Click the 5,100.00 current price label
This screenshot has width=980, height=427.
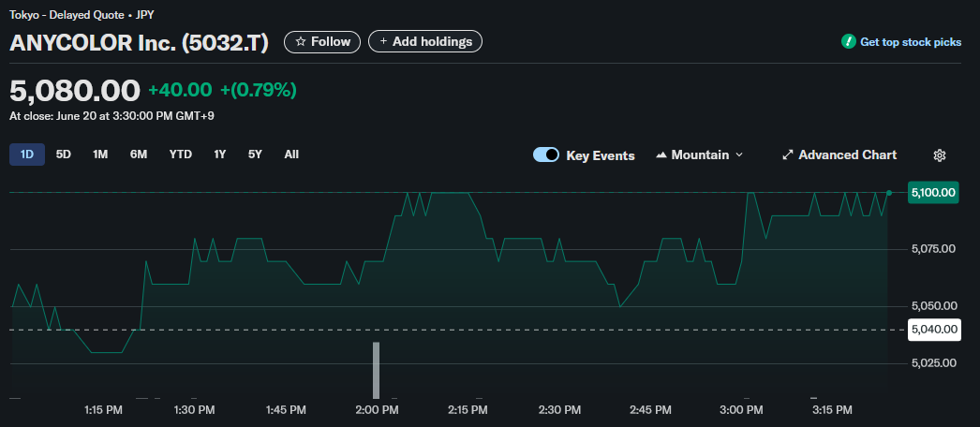point(934,193)
